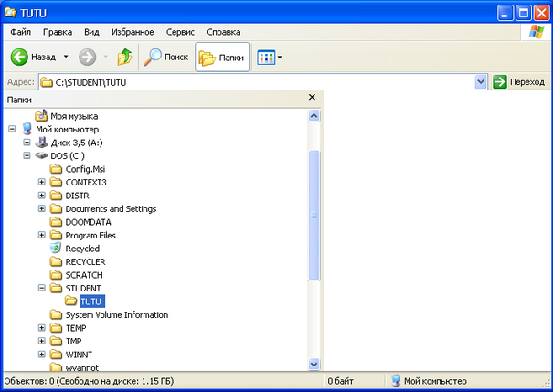Open the Назад history dropdown arrow
The image size is (553, 392).
point(66,57)
